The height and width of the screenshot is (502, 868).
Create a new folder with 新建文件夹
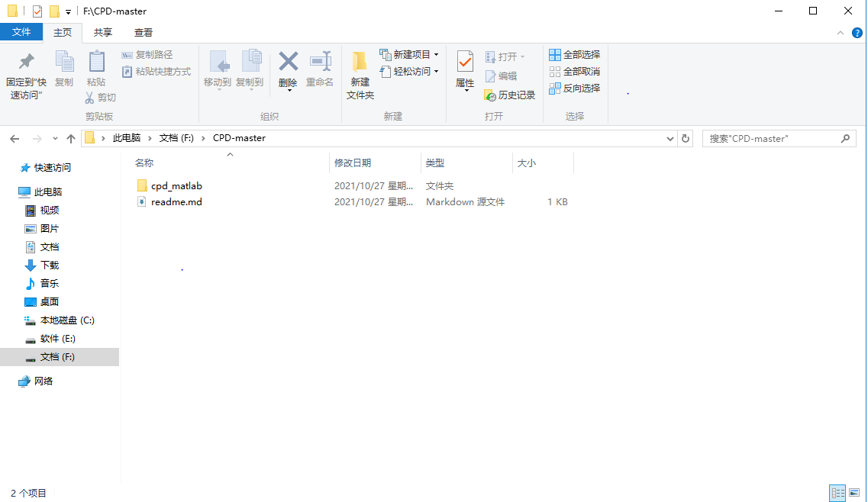[360, 72]
